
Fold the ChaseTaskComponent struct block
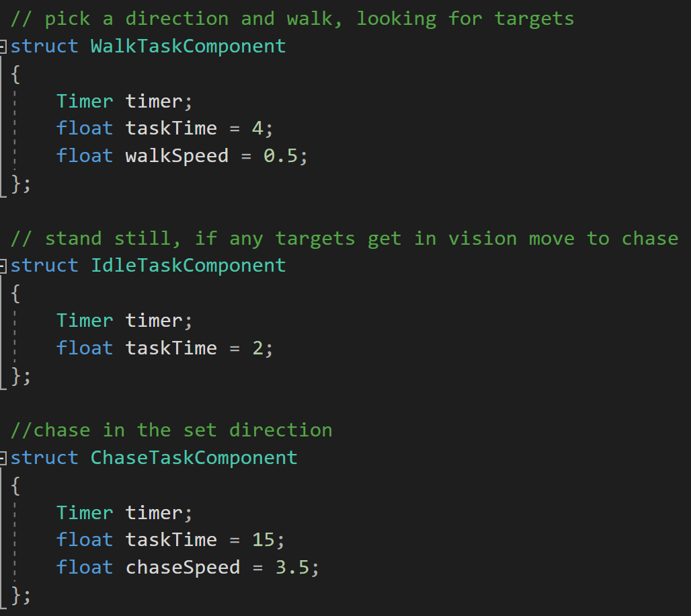[4, 458]
